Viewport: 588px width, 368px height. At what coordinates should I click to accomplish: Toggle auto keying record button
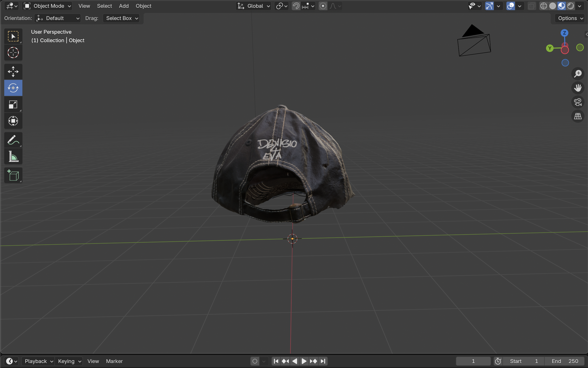point(255,361)
